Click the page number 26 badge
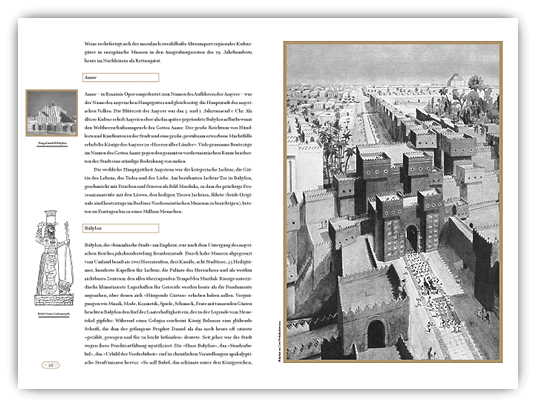 (50, 365)
